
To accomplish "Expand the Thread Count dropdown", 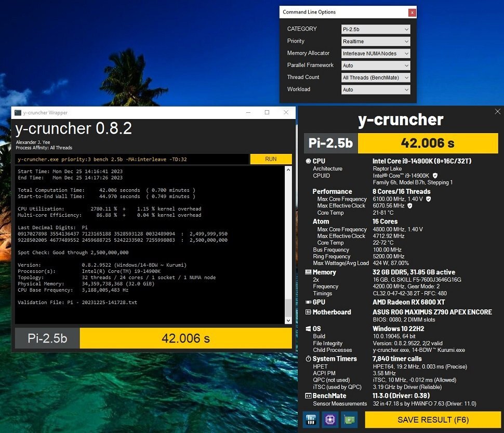I will (376, 77).
